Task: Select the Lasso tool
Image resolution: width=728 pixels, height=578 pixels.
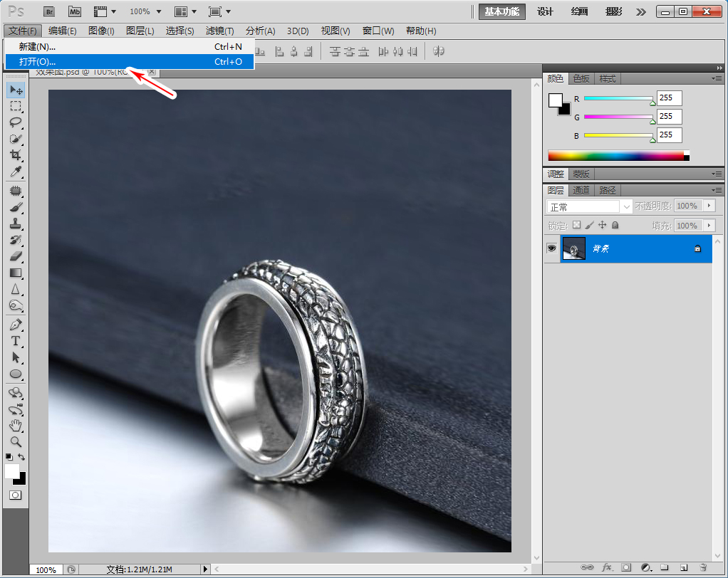Action: [16, 122]
